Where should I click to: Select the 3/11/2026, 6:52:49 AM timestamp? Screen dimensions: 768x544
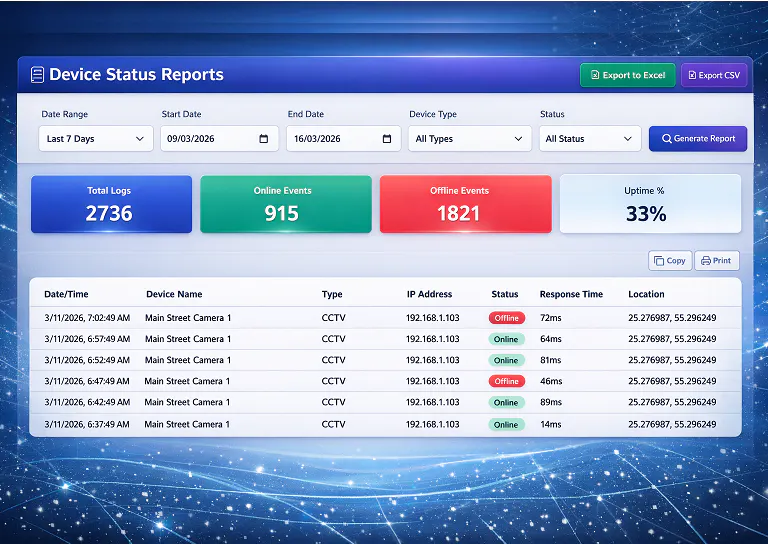click(87, 360)
